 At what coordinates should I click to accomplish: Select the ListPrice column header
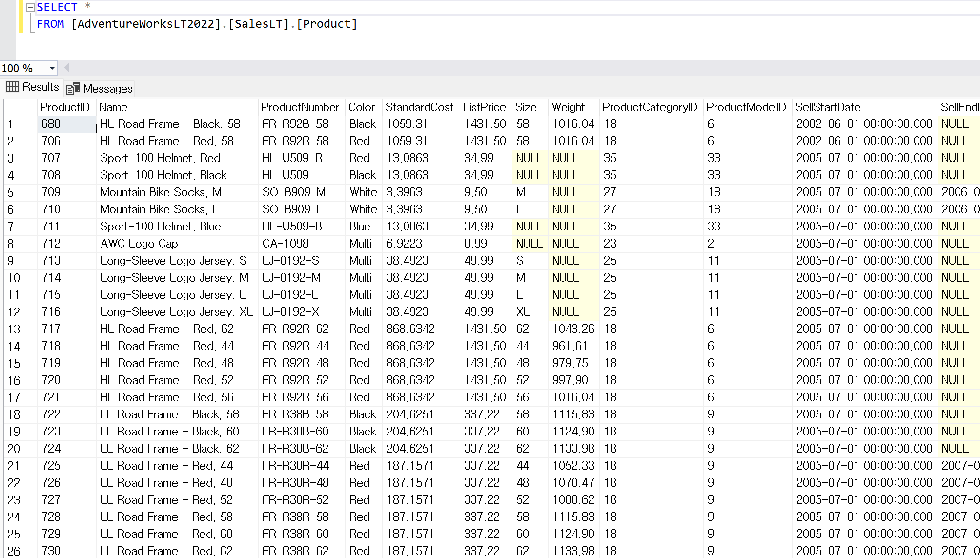coord(484,107)
